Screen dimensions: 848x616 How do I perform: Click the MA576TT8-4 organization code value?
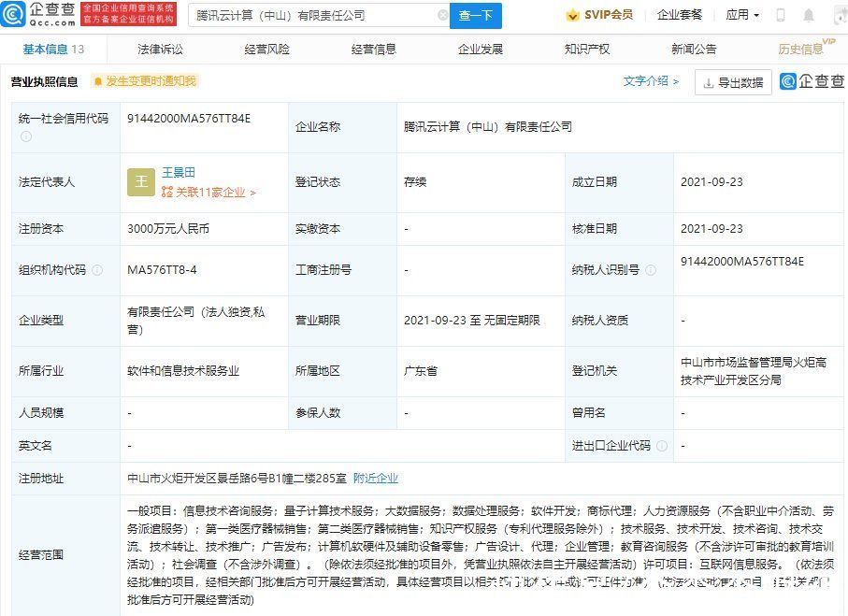click(162, 270)
